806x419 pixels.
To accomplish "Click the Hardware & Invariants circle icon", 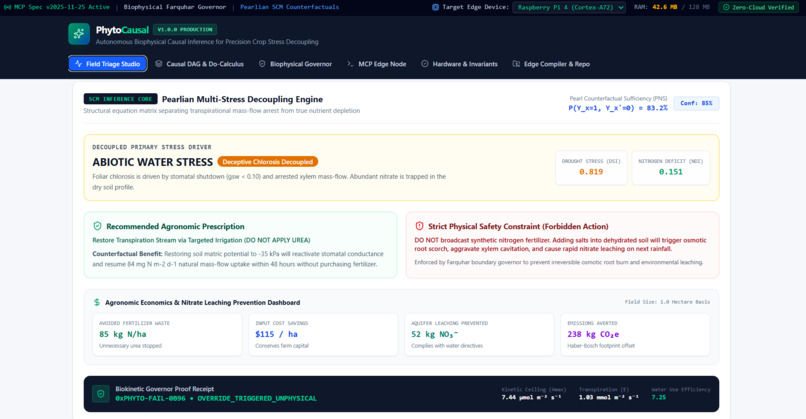I will click(x=425, y=64).
